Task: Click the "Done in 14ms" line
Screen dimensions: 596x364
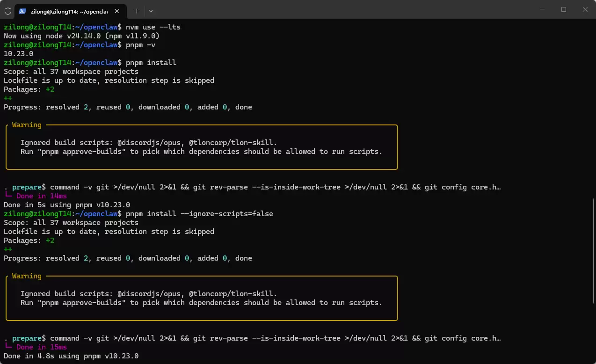Action: pyautogui.click(x=41, y=196)
